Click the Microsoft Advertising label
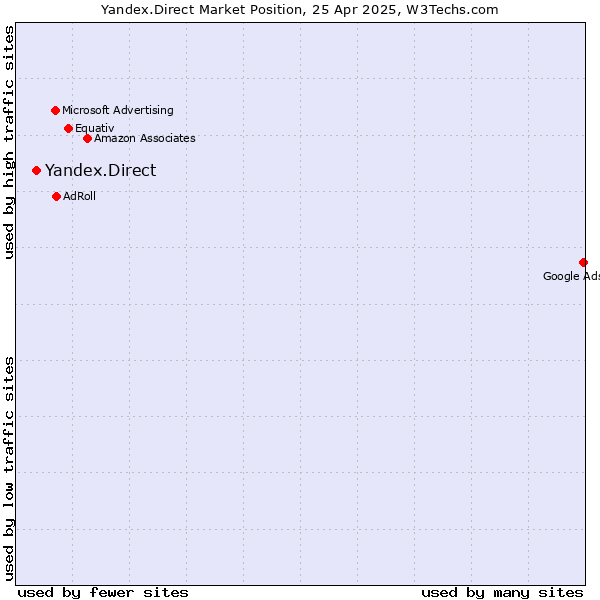Image resolution: width=600 pixels, height=600 pixels. click(x=118, y=110)
